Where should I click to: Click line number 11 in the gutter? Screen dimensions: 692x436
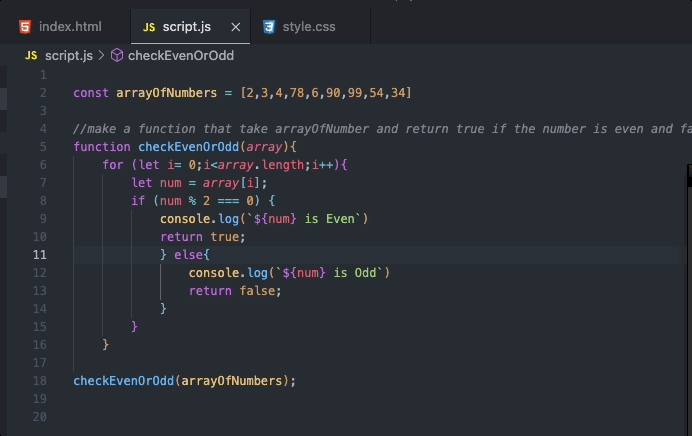40,255
